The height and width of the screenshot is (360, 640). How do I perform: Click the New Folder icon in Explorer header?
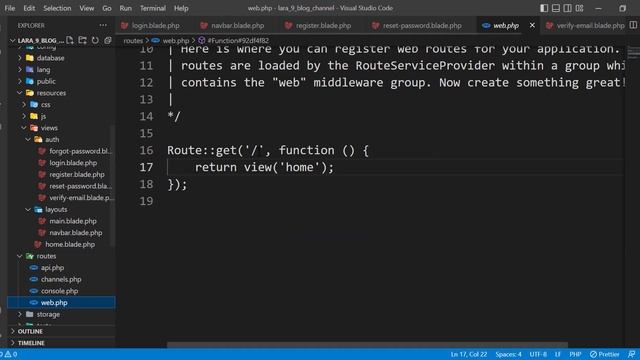tap(82, 40)
